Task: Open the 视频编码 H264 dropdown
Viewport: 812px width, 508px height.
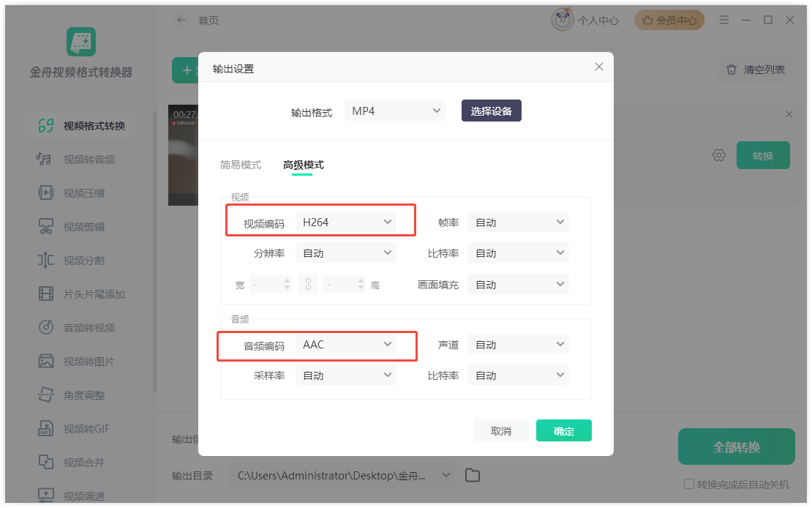Action: click(345, 223)
